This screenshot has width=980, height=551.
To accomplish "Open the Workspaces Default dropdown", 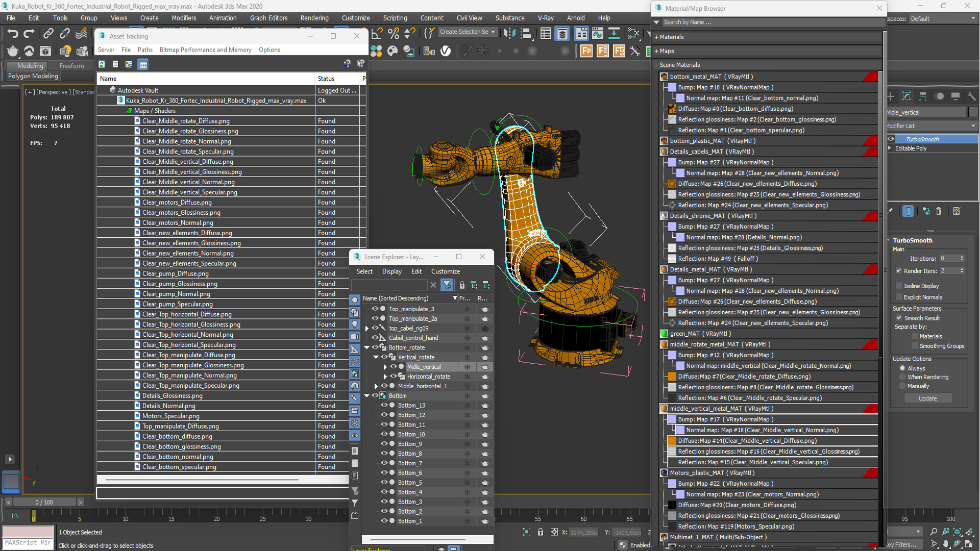I will click(943, 19).
